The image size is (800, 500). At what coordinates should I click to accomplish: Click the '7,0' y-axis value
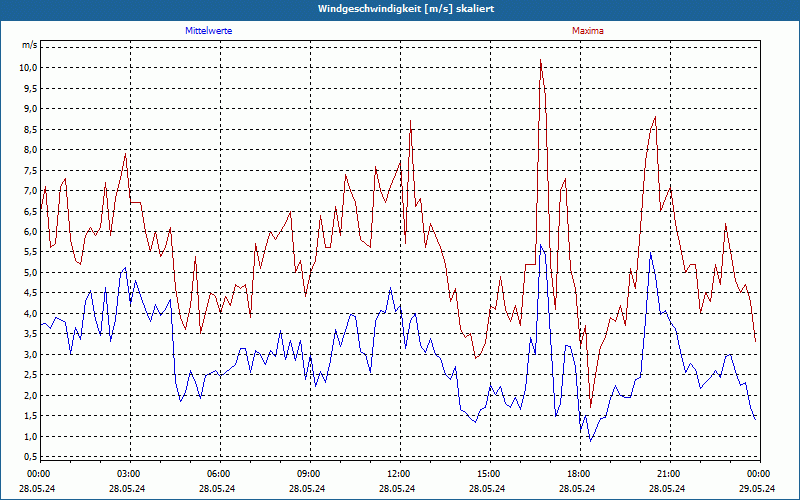tap(31, 191)
